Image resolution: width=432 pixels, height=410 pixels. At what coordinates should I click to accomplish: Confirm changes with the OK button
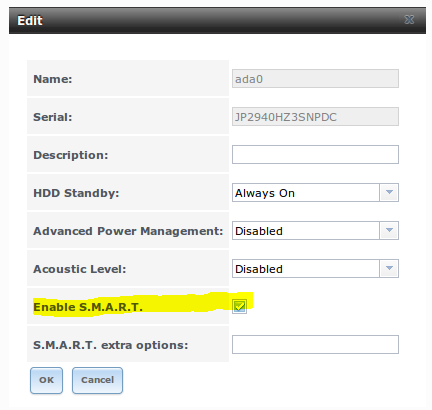click(x=46, y=380)
